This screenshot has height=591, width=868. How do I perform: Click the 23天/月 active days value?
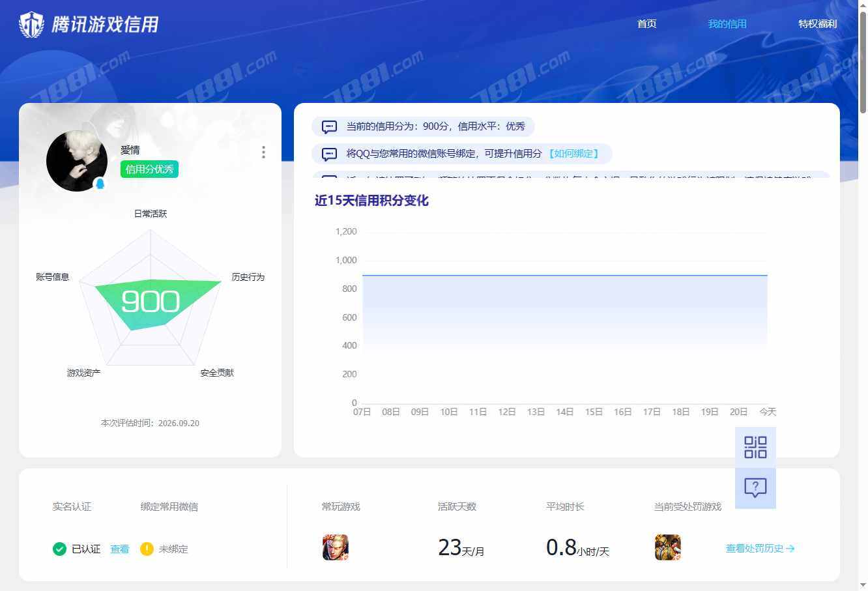tap(461, 547)
